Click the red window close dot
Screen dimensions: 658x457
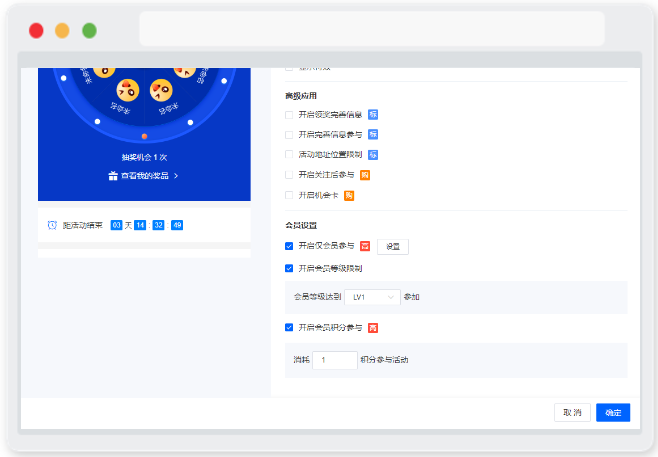point(36,30)
